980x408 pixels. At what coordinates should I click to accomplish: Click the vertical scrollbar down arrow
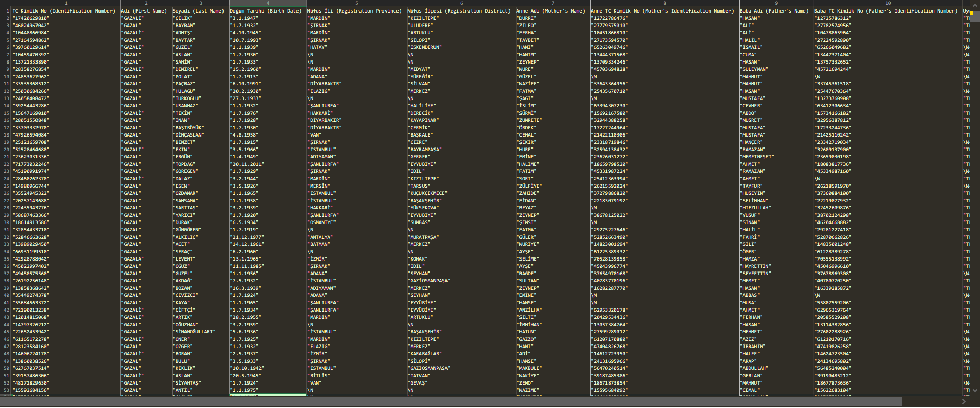coord(975,390)
